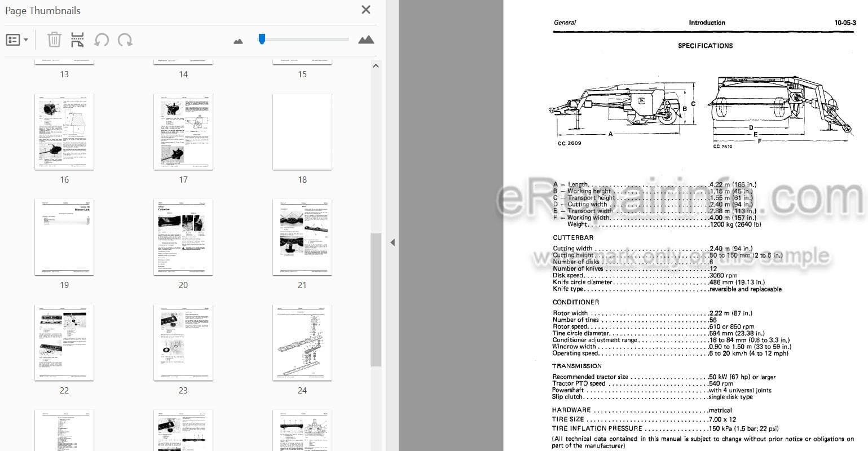Click the SPECIFICATIONS heading in document
Viewport: 868px width, 451px height.
tap(705, 46)
